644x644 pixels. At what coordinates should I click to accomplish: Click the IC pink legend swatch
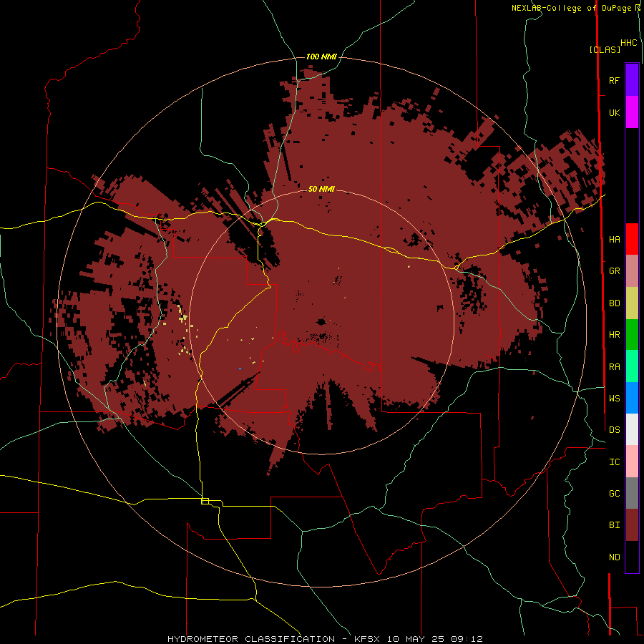pyautogui.click(x=632, y=462)
